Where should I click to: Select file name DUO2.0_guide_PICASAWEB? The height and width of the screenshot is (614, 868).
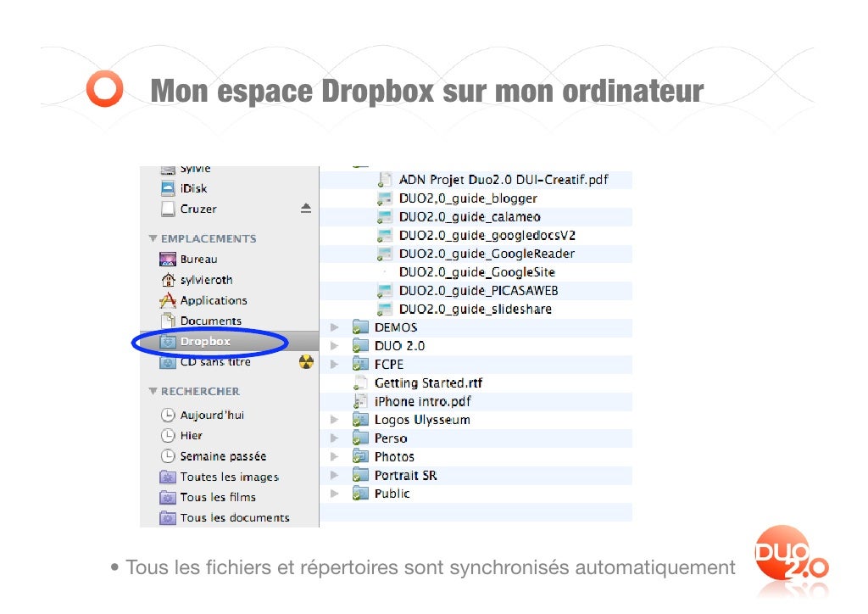tap(479, 291)
